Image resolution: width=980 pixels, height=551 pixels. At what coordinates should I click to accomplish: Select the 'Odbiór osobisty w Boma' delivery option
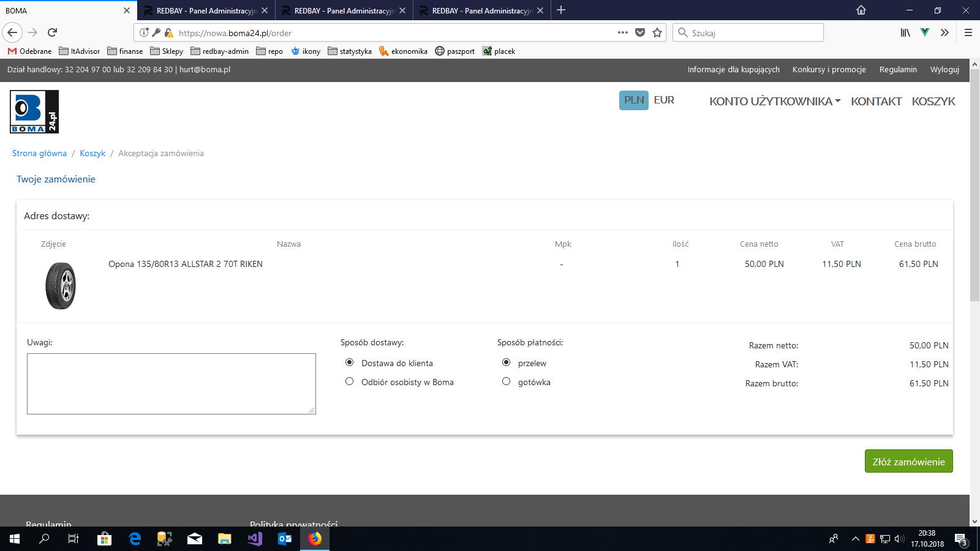(350, 381)
